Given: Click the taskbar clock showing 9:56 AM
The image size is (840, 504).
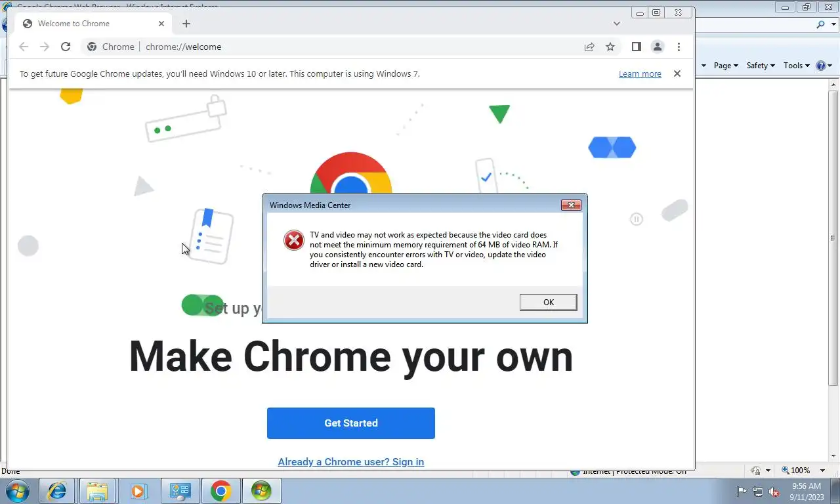Looking at the screenshot, I should pos(805,491).
